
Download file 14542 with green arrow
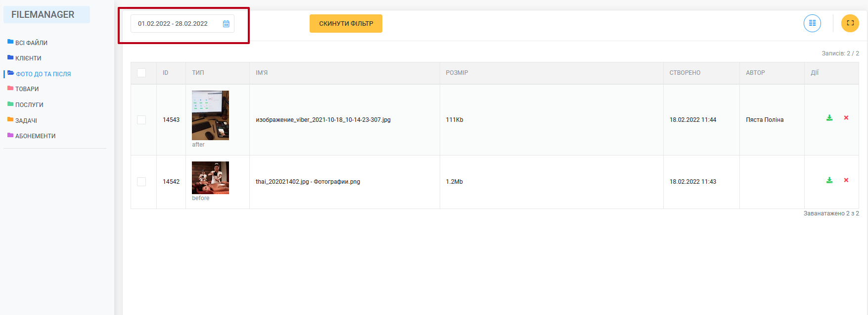[x=829, y=180]
